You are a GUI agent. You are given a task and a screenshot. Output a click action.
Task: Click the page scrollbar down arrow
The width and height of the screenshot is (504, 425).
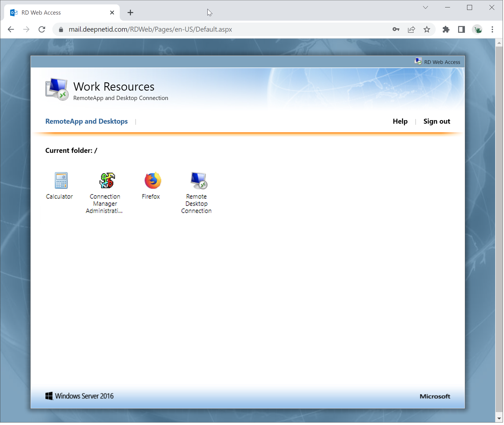[499, 419]
